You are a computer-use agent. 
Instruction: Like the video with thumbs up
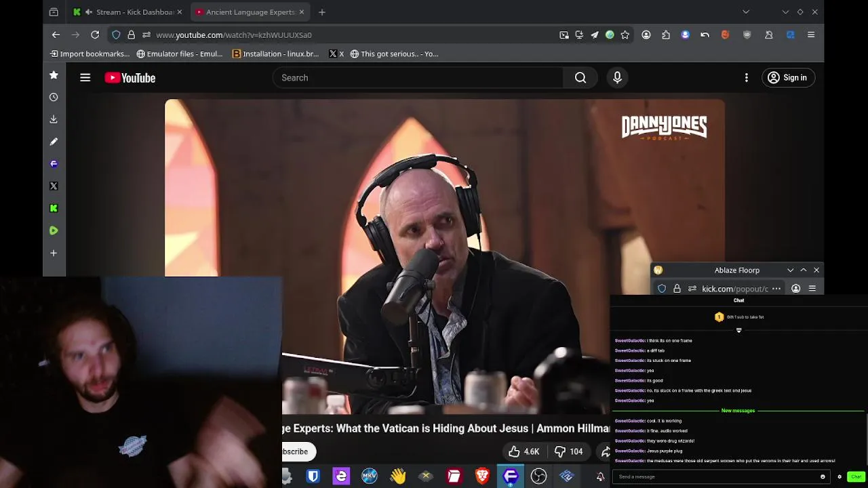[524, 451]
